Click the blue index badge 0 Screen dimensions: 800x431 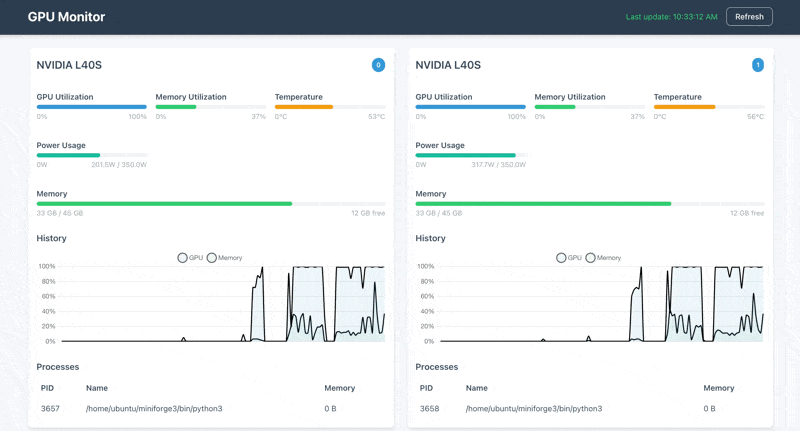coord(378,65)
